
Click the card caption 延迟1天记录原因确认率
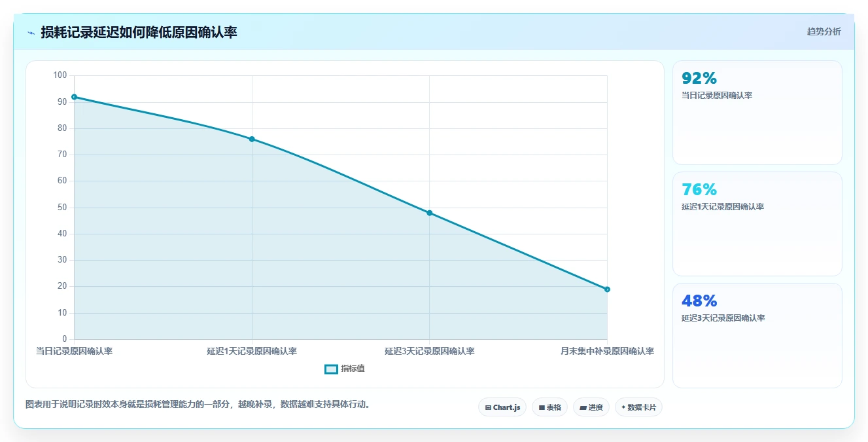tap(723, 207)
